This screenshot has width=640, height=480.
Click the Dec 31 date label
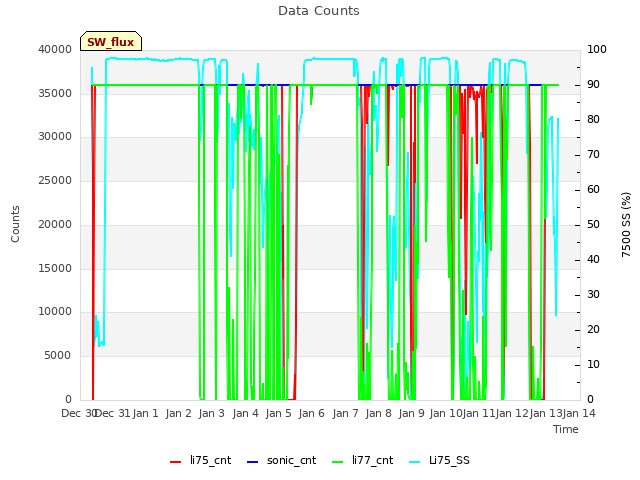pyautogui.click(x=112, y=413)
